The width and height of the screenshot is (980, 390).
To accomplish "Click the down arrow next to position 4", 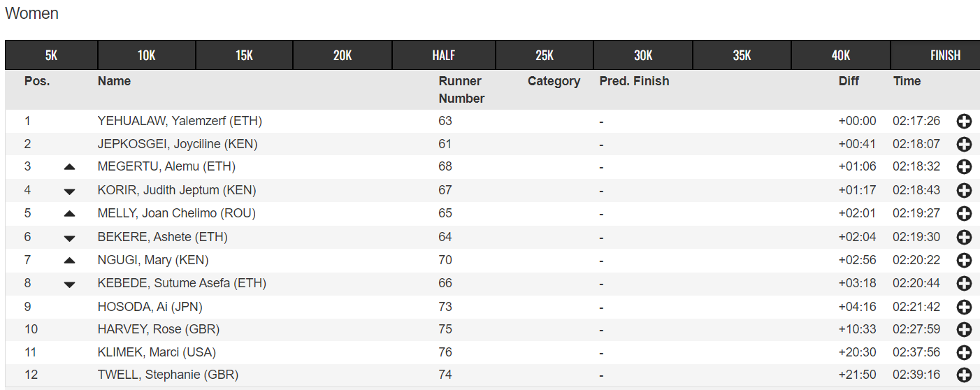I will pyautogui.click(x=69, y=191).
